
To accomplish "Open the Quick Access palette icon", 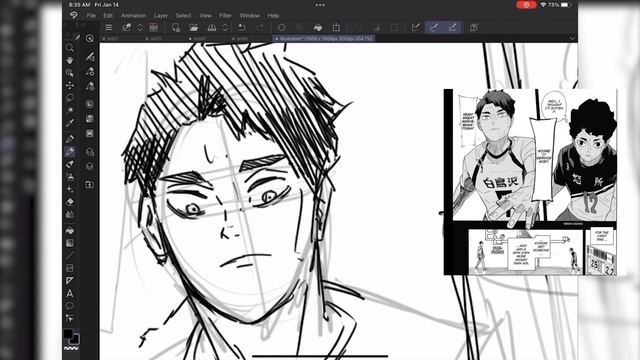I will tap(90, 38).
